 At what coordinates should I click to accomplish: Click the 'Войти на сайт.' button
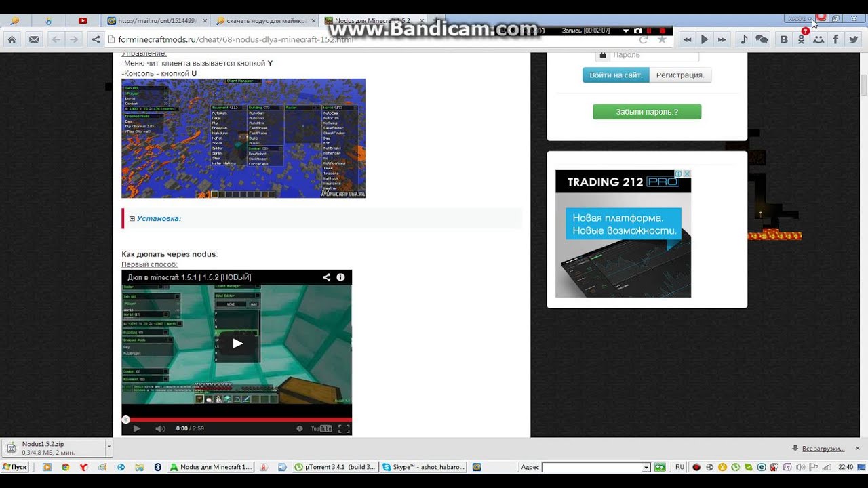(x=616, y=75)
